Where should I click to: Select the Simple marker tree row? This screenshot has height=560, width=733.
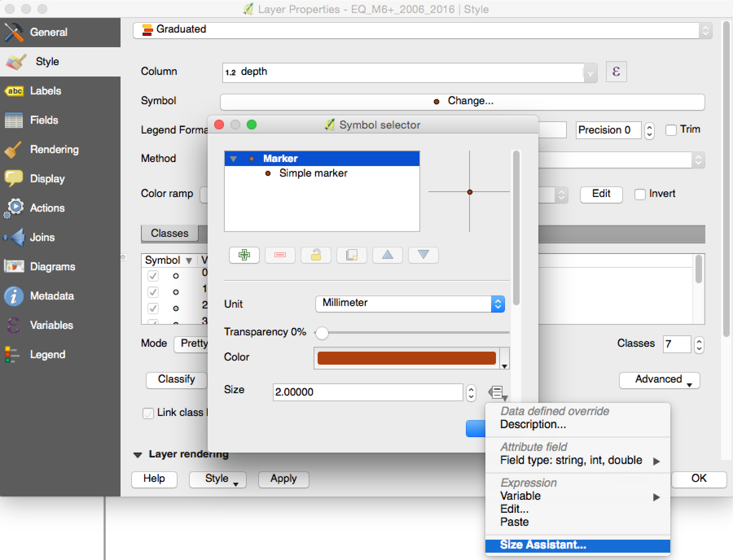[322, 174]
